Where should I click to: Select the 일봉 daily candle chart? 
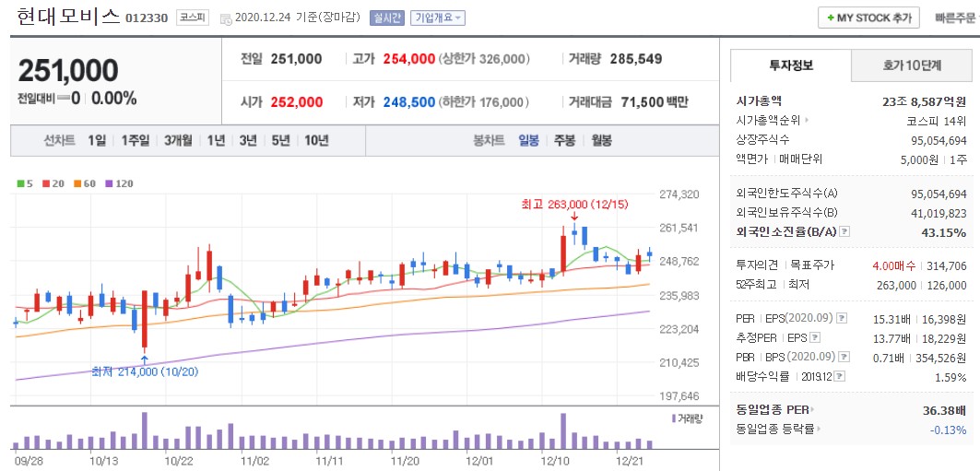pyautogui.click(x=529, y=140)
